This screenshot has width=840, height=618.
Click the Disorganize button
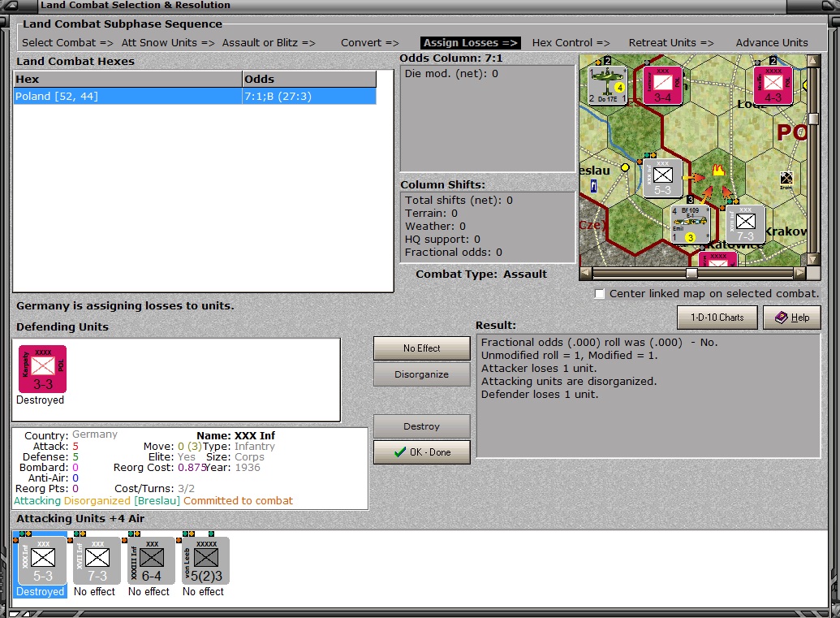click(421, 374)
